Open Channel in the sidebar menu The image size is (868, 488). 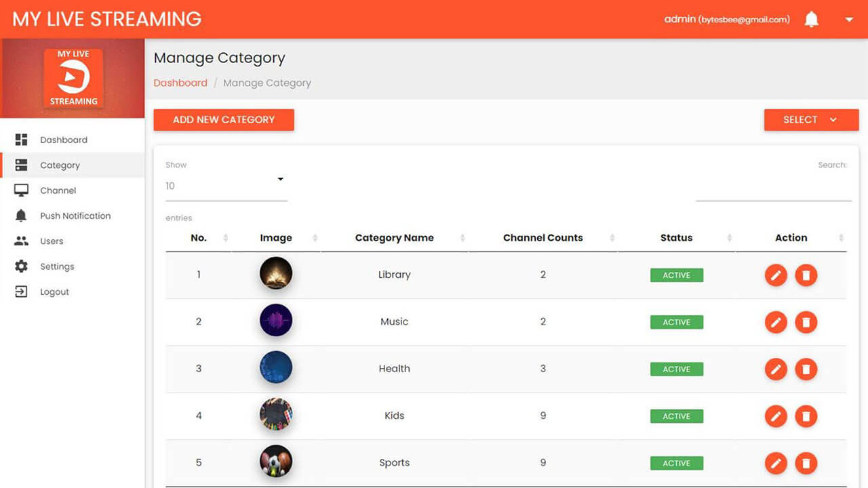click(58, 190)
